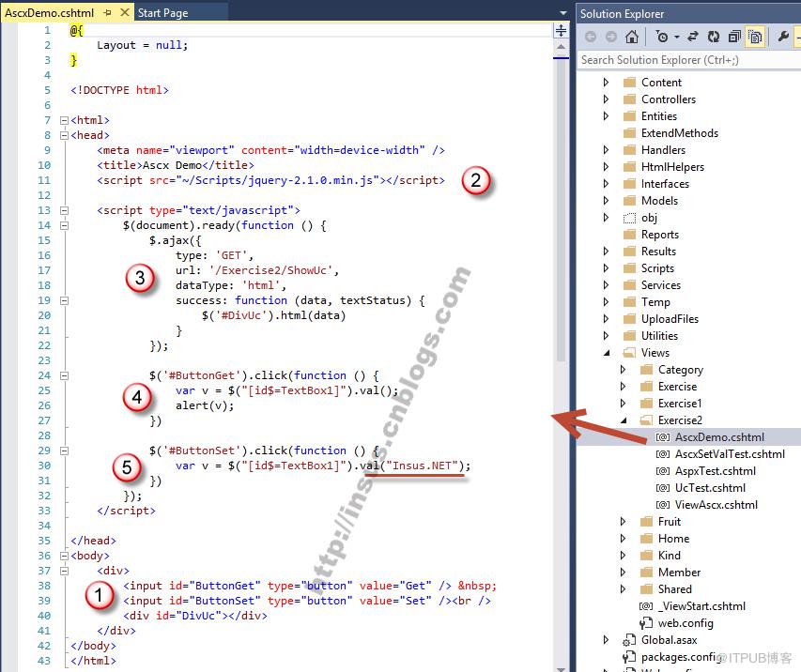Click the editor scroll-up arrow
801x672 pixels.
[x=561, y=47]
